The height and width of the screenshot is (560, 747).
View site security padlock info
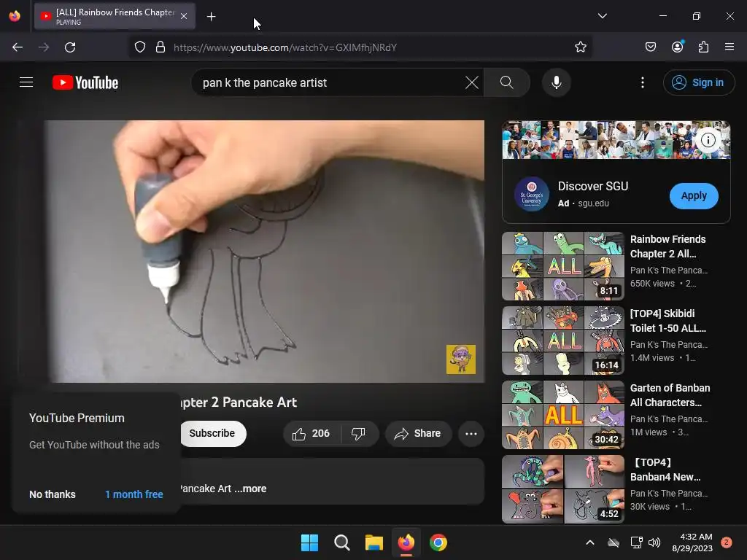coord(160,47)
